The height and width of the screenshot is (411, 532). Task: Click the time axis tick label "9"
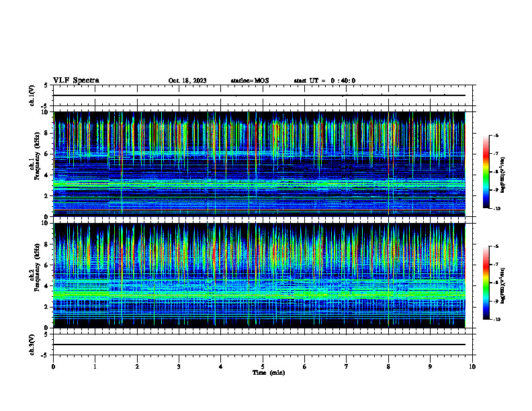[x=430, y=367]
